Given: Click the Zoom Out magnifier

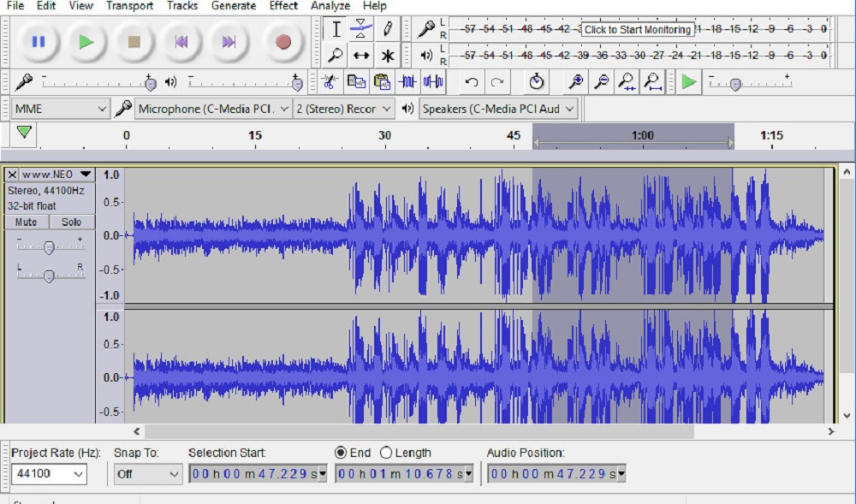Looking at the screenshot, I should 601,82.
